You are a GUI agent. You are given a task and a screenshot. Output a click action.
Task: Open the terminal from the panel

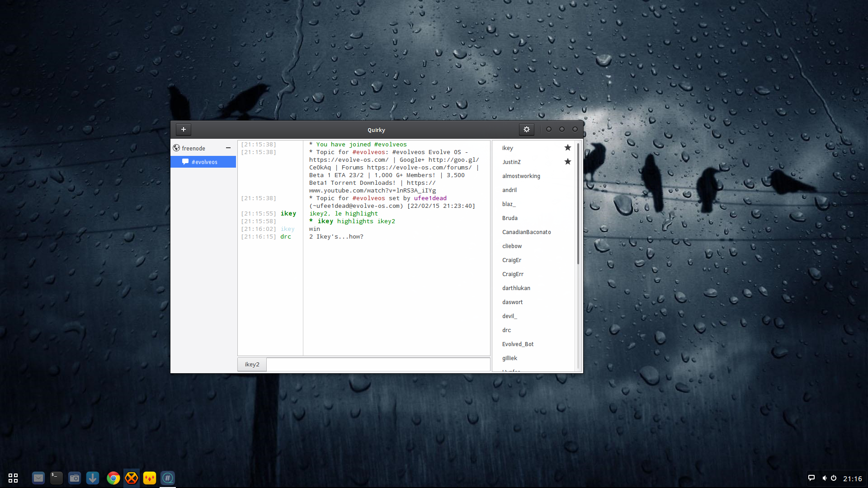point(57,478)
